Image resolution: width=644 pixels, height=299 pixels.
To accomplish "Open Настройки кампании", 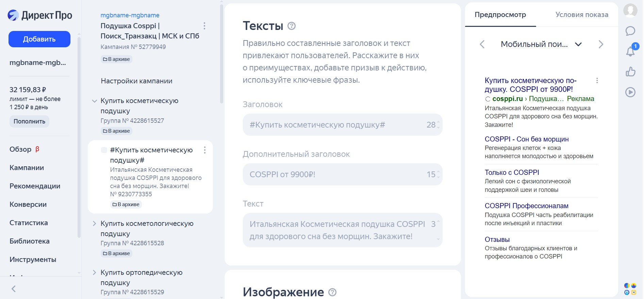I will 136,81.
